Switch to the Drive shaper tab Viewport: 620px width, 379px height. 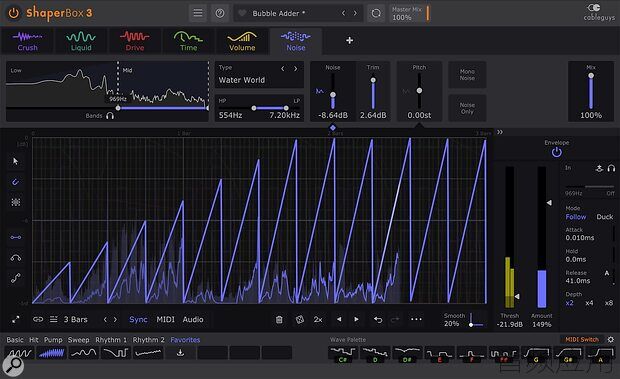(x=135, y=41)
